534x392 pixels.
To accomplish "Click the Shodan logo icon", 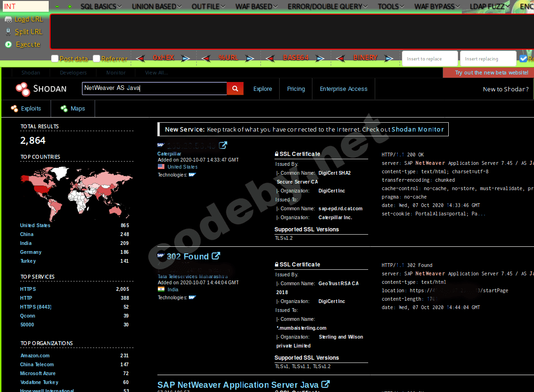I will [x=23, y=89].
